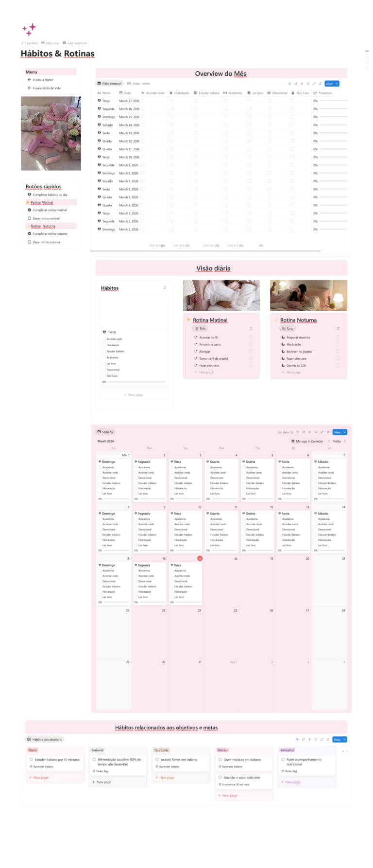The image size is (373, 868).
Task: Tick the Acordar às 6h checkbox in Rotina Matinal
Action: (251, 337)
